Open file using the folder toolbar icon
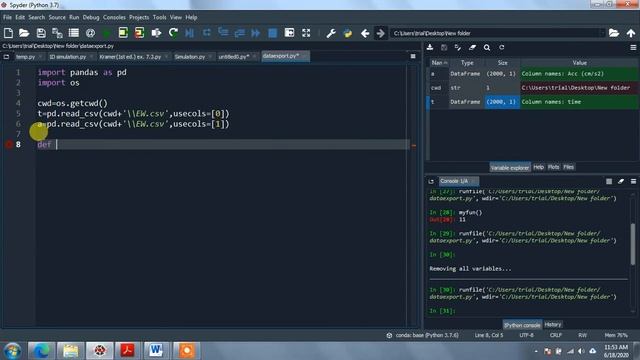The height and width of the screenshot is (360, 640). (24, 33)
